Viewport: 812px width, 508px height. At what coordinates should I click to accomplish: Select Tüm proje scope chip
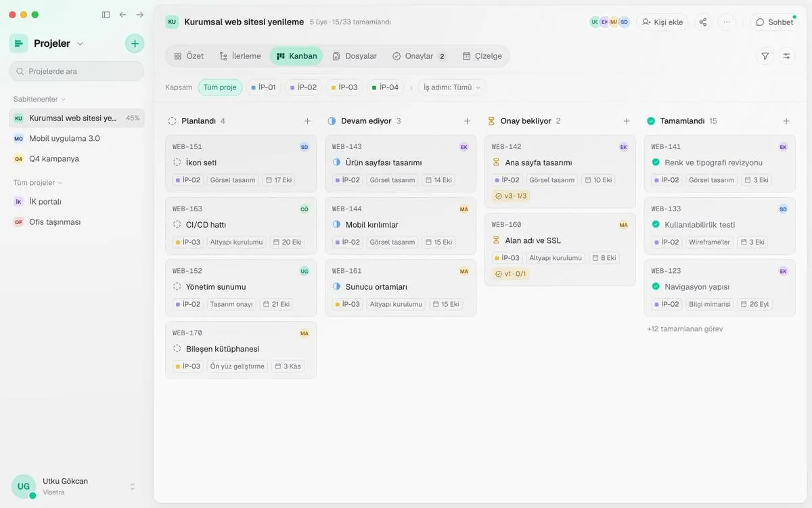(x=220, y=87)
